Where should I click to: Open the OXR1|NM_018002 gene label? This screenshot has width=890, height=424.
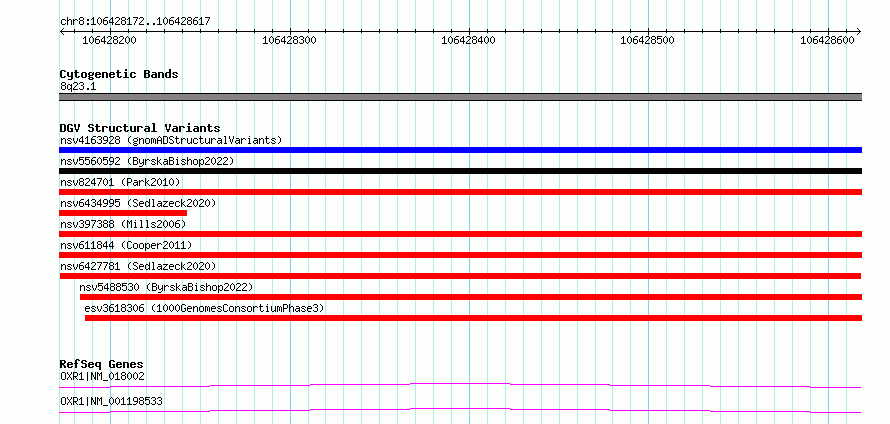[102, 376]
